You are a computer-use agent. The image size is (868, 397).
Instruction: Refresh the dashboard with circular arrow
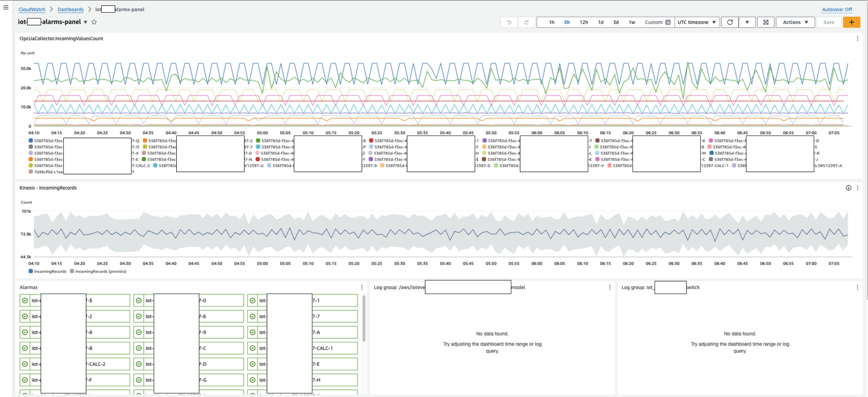(x=730, y=22)
